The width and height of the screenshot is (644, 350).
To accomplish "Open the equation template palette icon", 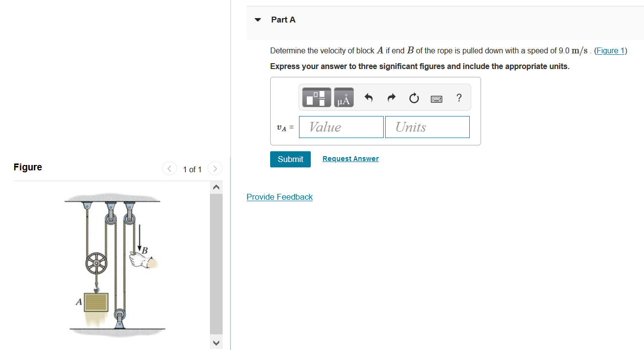I will coord(316,97).
